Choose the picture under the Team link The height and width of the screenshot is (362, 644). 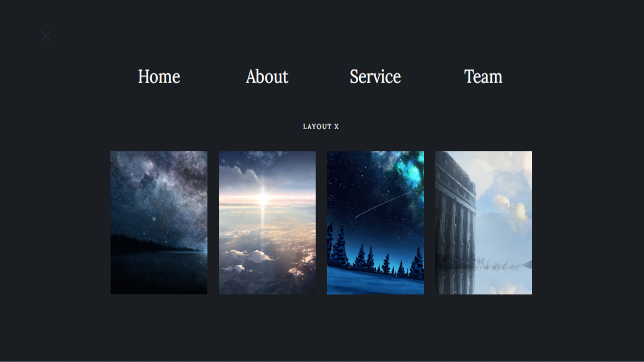pyautogui.click(x=483, y=222)
